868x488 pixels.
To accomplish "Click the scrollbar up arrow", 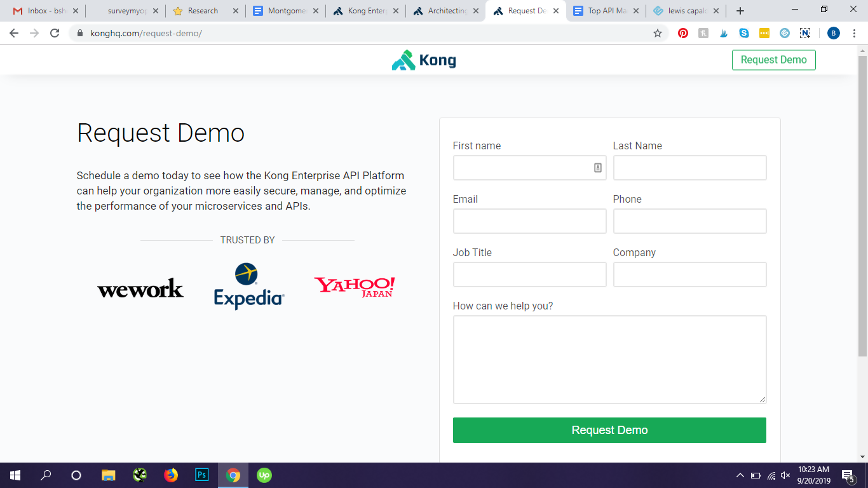I will (862, 50).
